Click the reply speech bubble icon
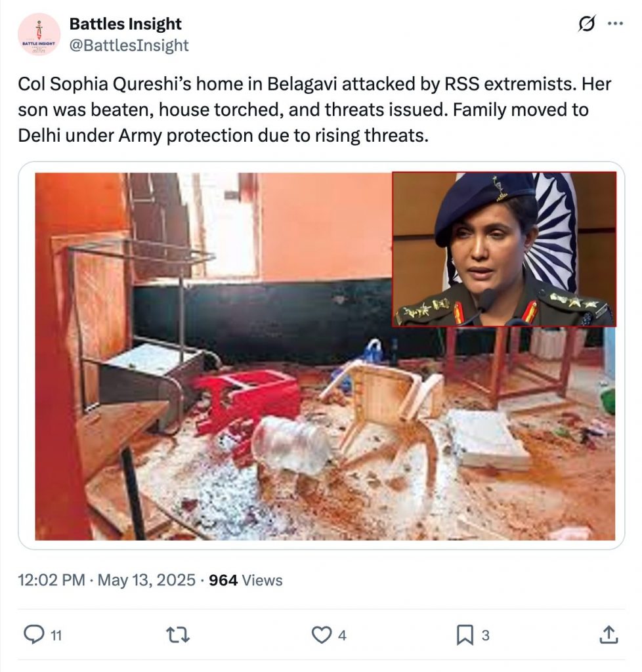The image size is (642, 672). [x=33, y=635]
